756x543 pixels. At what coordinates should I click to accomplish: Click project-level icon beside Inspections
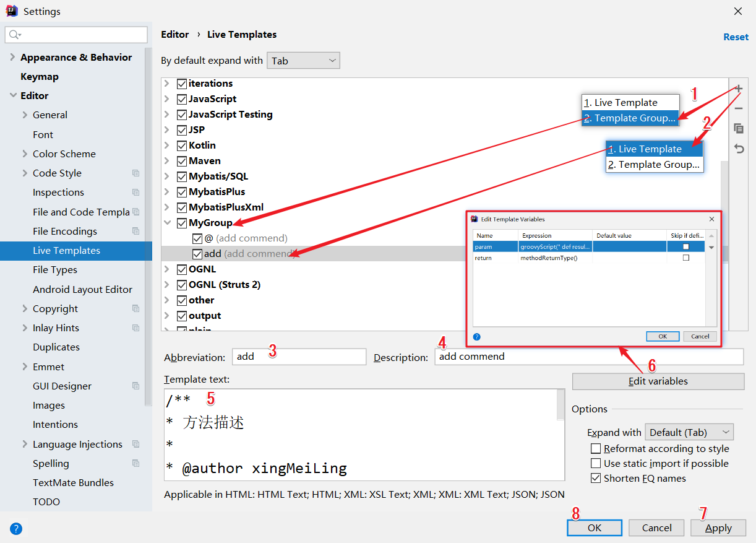[135, 193]
